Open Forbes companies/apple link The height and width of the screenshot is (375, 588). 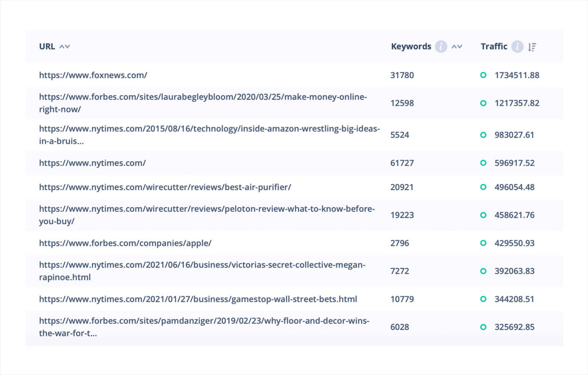coord(125,243)
